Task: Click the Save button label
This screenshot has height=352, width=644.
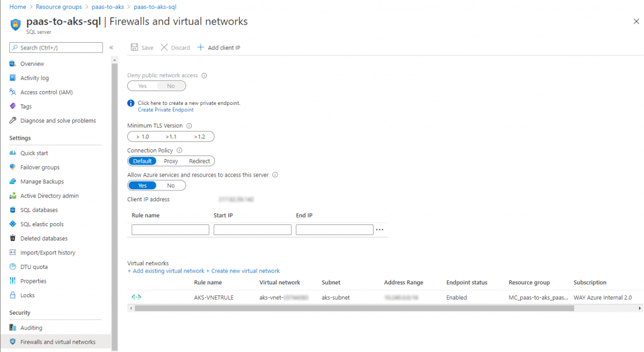Action: [x=147, y=48]
